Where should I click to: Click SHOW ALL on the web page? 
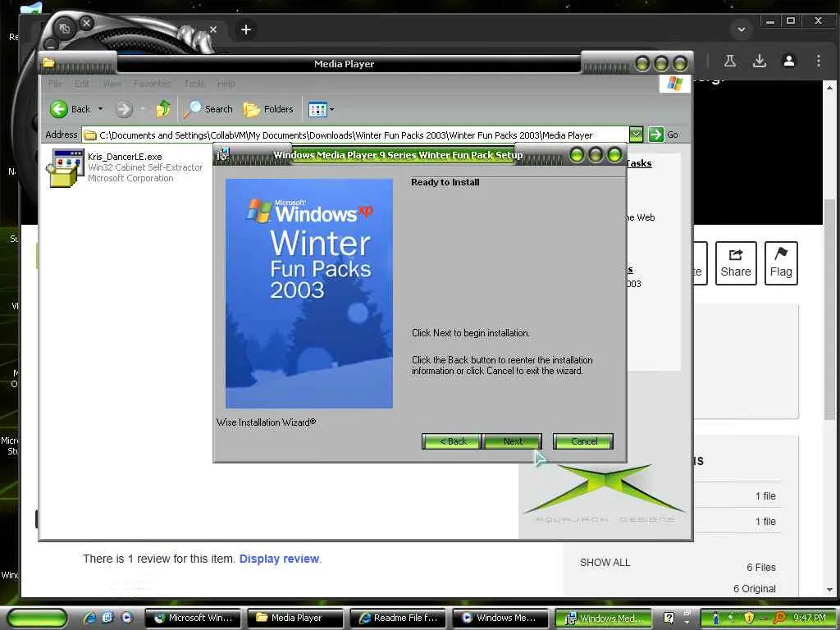605,563
